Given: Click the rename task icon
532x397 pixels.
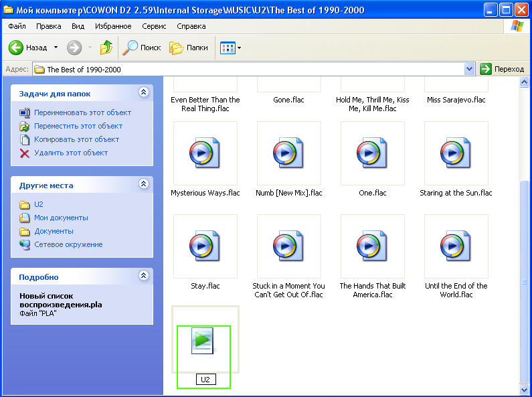Looking at the screenshot, I should click(x=25, y=112).
